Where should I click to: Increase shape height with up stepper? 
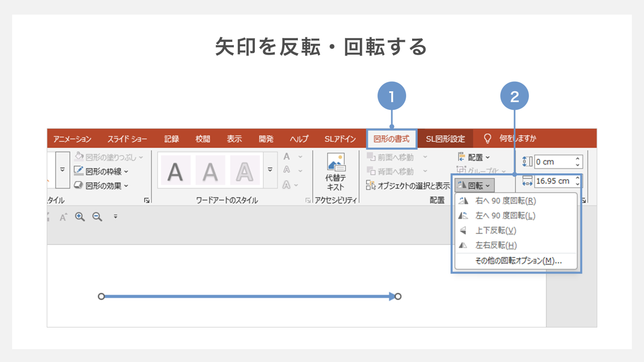pyautogui.click(x=578, y=159)
